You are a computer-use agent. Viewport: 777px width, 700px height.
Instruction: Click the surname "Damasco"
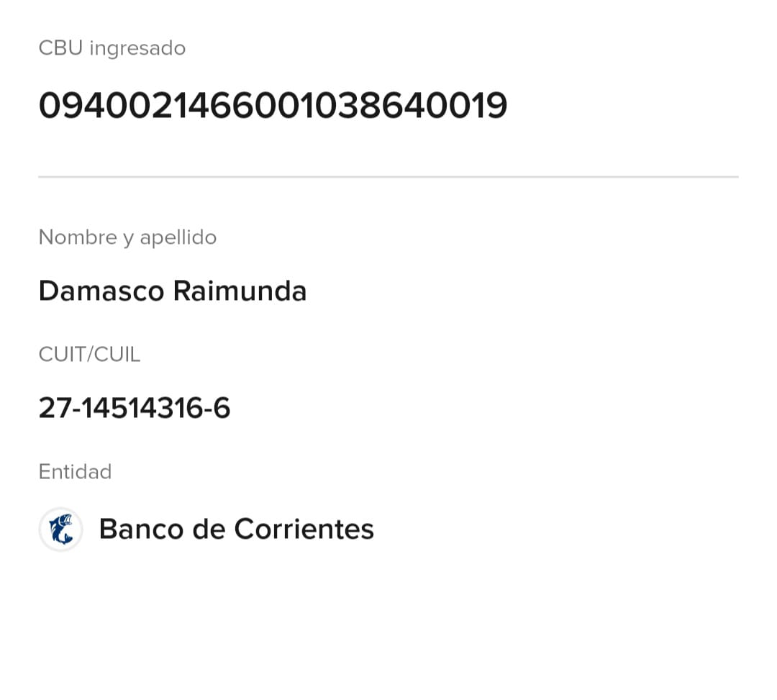[101, 291]
